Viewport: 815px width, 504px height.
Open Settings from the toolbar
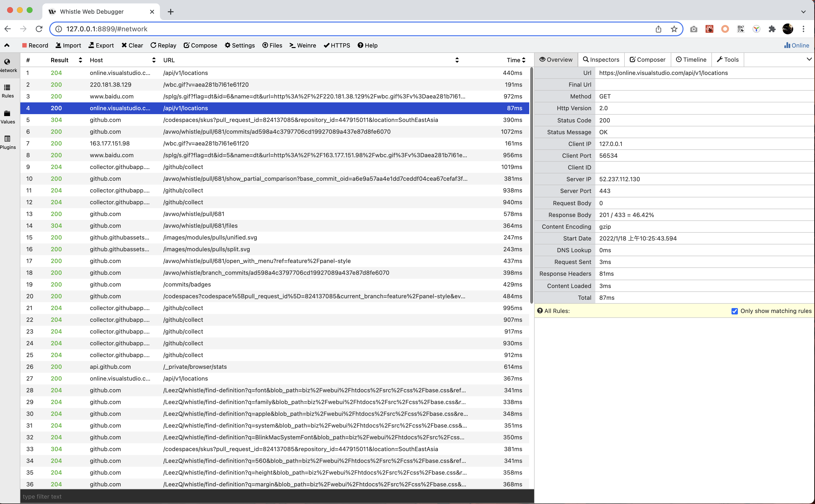240,45
